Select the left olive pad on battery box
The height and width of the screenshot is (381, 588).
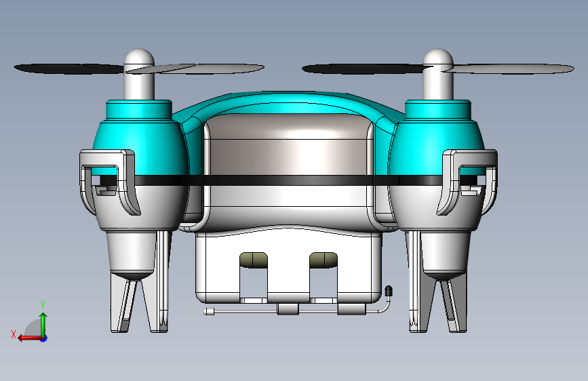coord(254,260)
